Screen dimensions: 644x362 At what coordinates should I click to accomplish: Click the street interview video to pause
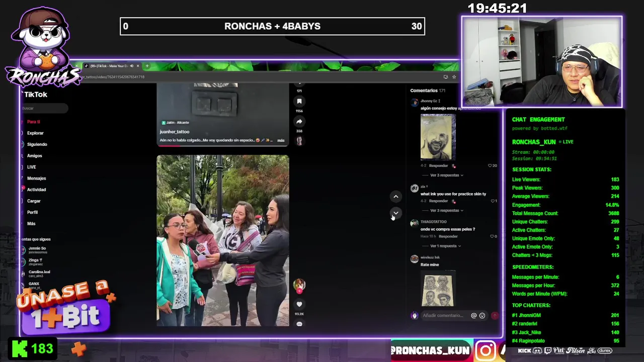coord(223,240)
